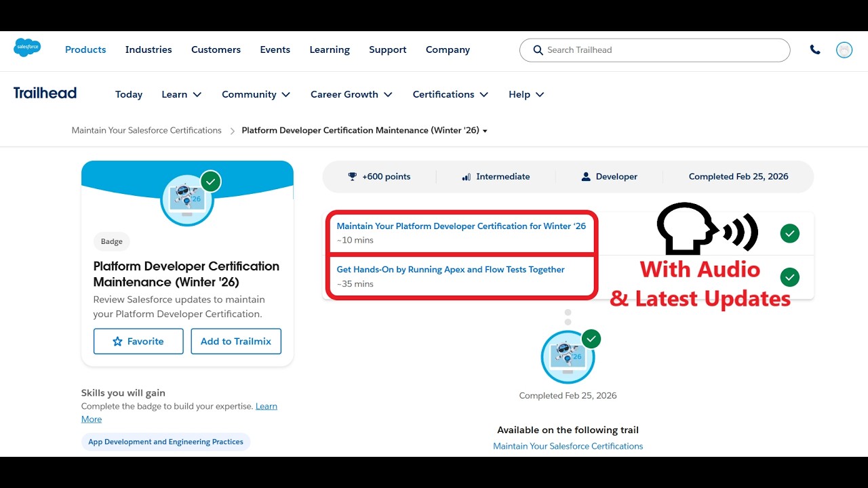This screenshot has height=488, width=868.
Task: Open the Industries menu
Action: pos(149,49)
